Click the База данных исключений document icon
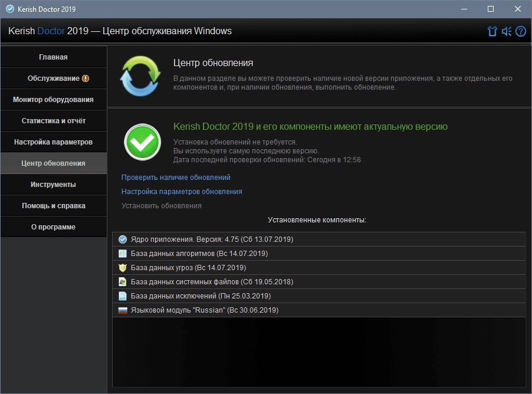 [x=123, y=296]
